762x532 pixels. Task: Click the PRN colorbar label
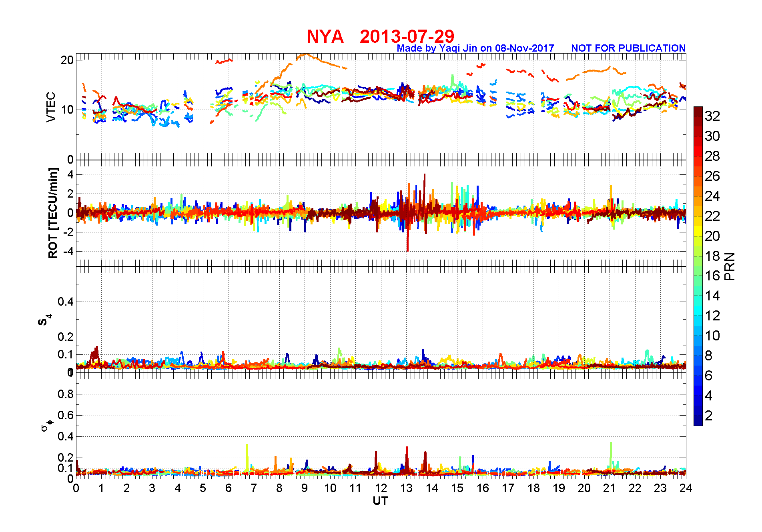tap(730, 266)
